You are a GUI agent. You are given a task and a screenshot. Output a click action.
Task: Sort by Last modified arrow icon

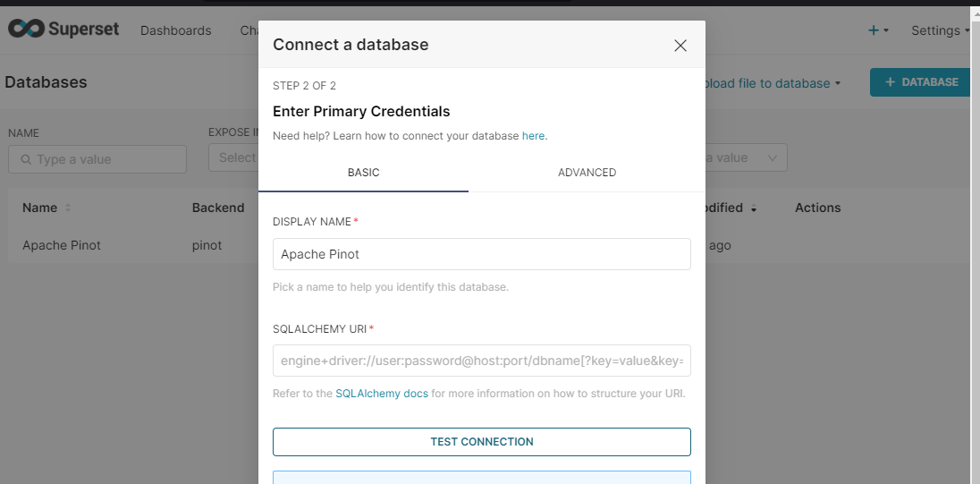click(754, 208)
